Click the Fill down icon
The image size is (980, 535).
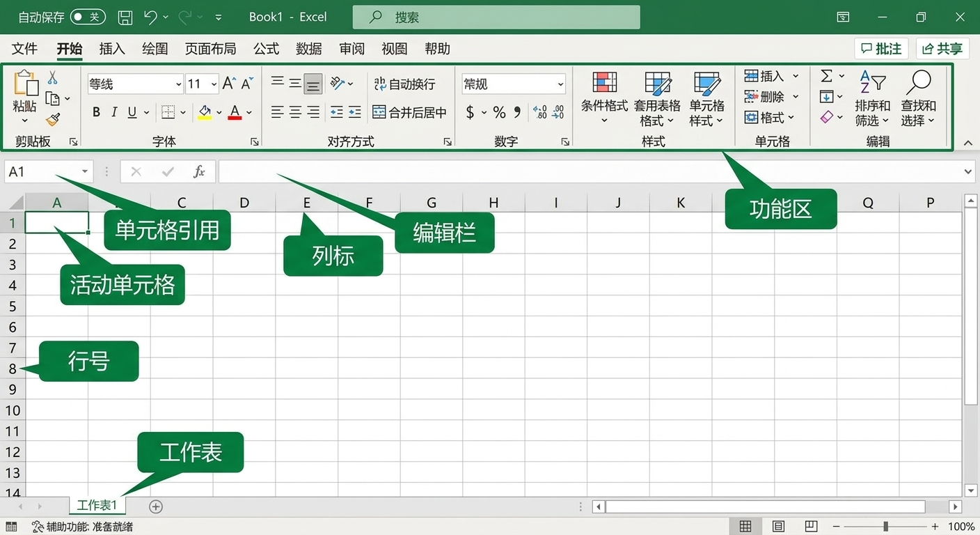coord(826,97)
